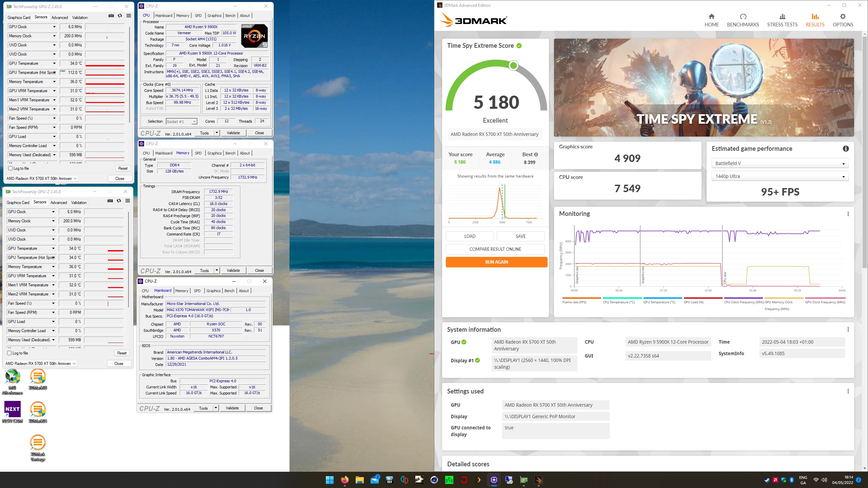Expand Memory Temperature dropdown in lower GPU-Z
868x488 pixels.
(53, 267)
